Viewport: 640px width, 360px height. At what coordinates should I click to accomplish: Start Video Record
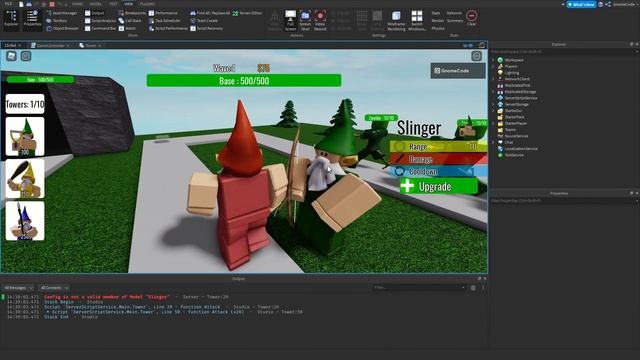click(x=320, y=20)
